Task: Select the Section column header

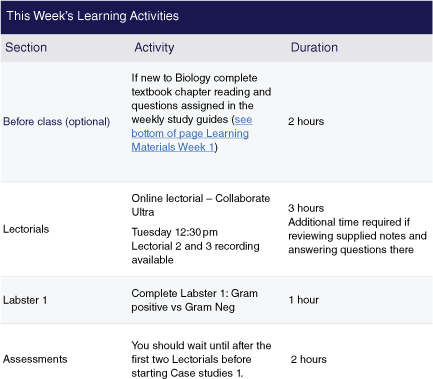Action: [x=26, y=47]
